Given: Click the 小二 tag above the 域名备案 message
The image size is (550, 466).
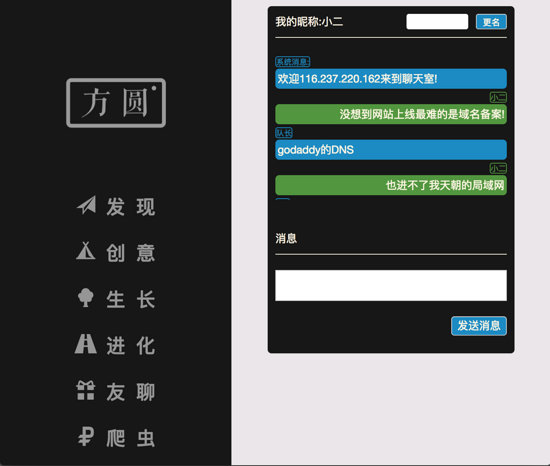Looking at the screenshot, I should pyautogui.click(x=498, y=97).
